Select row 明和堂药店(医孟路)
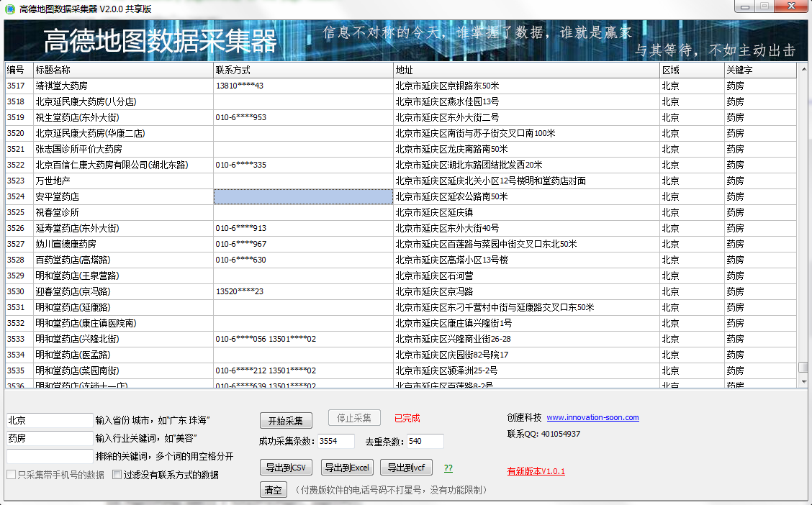The width and height of the screenshot is (812, 505). coord(401,355)
